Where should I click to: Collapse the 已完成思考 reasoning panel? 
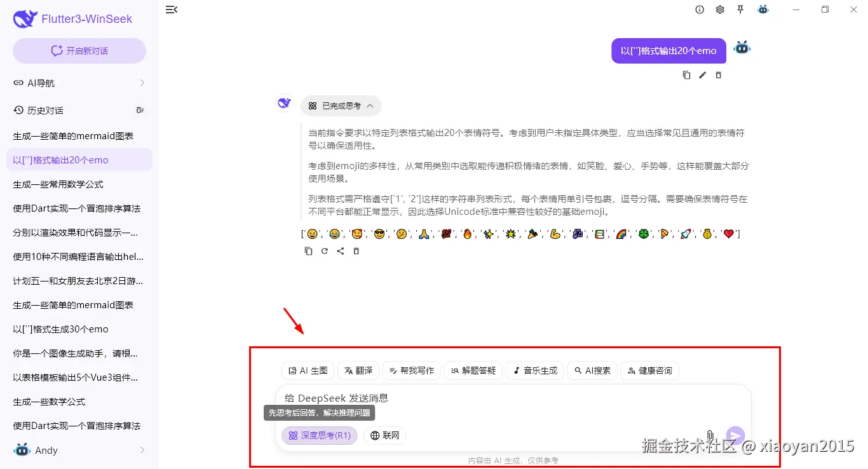(341, 105)
